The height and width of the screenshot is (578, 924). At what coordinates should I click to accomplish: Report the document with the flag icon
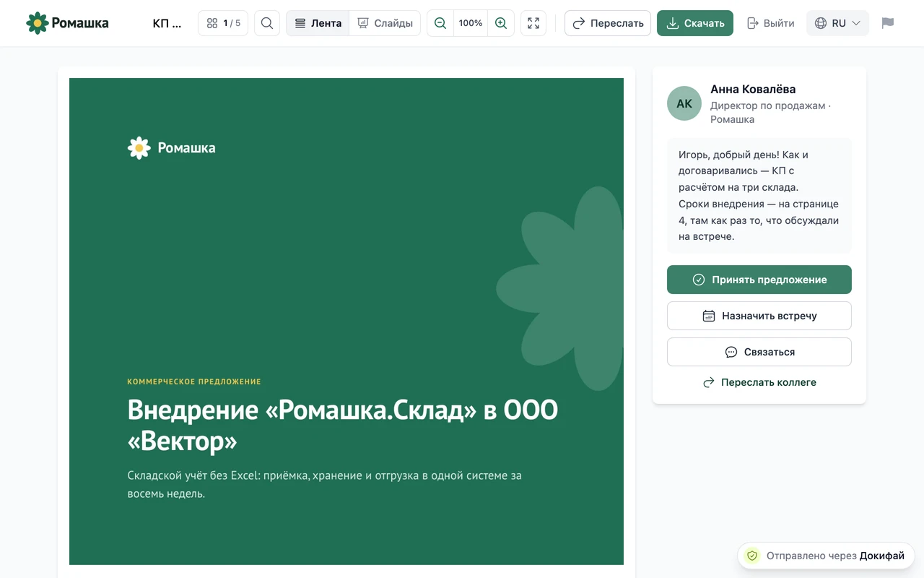(x=888, y=23)
